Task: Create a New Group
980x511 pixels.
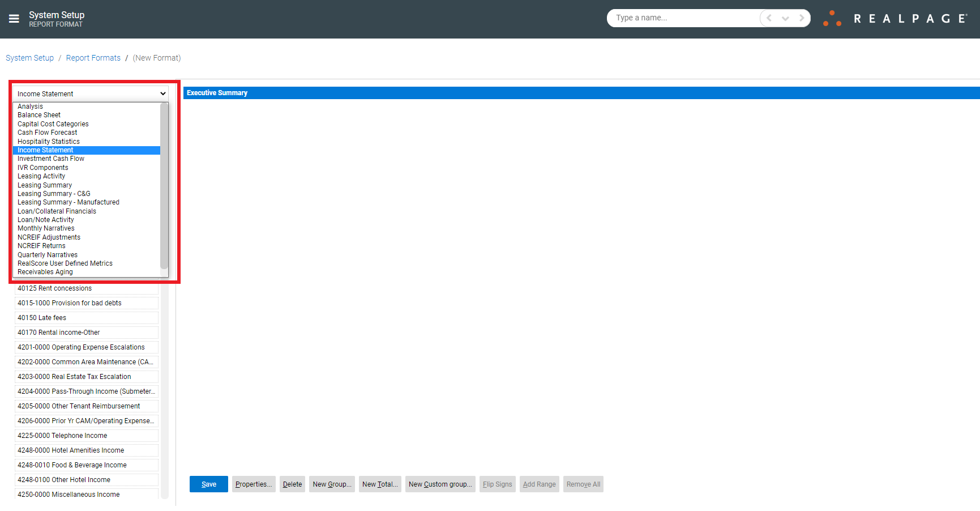Action: (332, 484)
